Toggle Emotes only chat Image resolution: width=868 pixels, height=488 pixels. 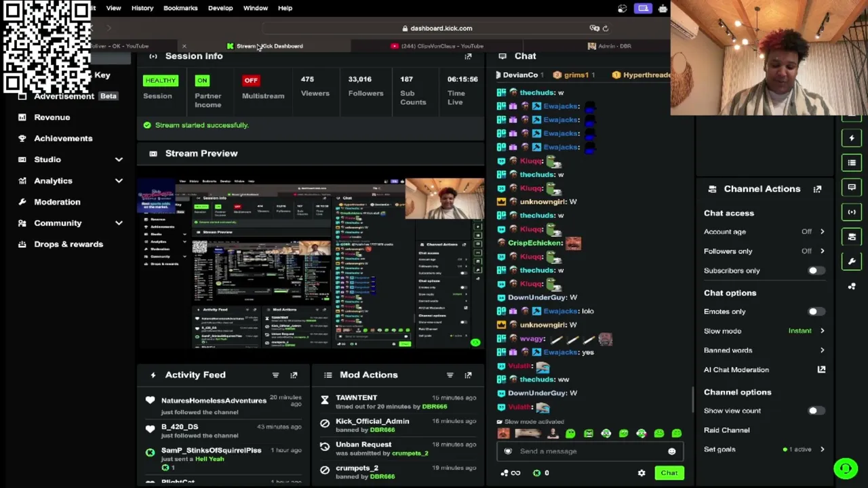point(816,312)
